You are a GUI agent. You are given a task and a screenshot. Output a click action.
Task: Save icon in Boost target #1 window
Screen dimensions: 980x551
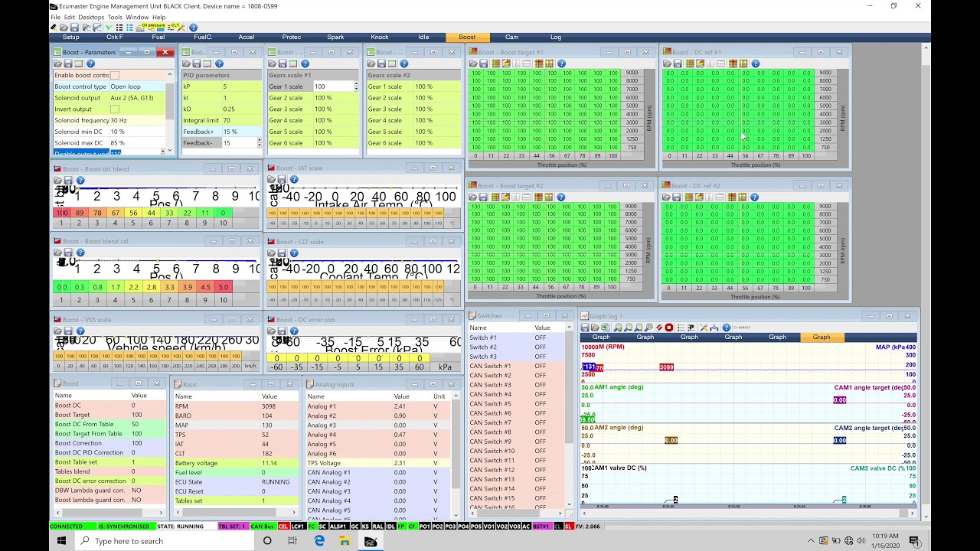pyautogui.click(x=484, y=64)
